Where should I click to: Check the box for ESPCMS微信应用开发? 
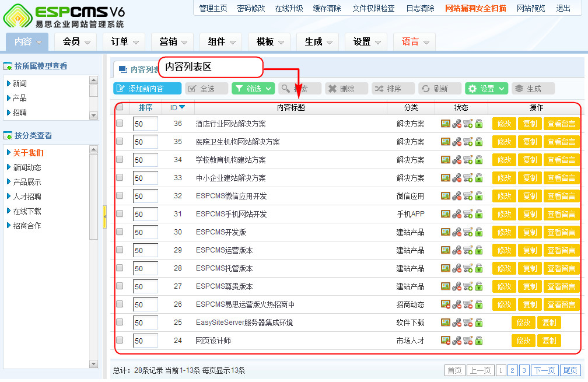(x=120, y=195)
